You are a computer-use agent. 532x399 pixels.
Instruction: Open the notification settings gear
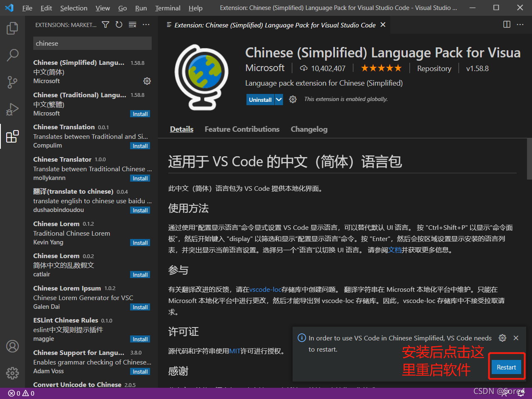[502, 338]
